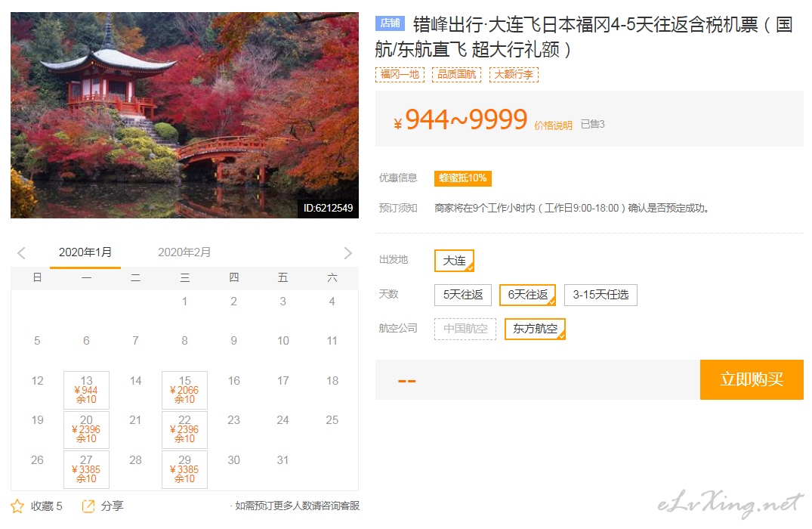Click the product title 错峰出行·大连飞日本福冈
Image resolution: width=812 pixels, height=529 pixels.
click(x=584, y=36)
